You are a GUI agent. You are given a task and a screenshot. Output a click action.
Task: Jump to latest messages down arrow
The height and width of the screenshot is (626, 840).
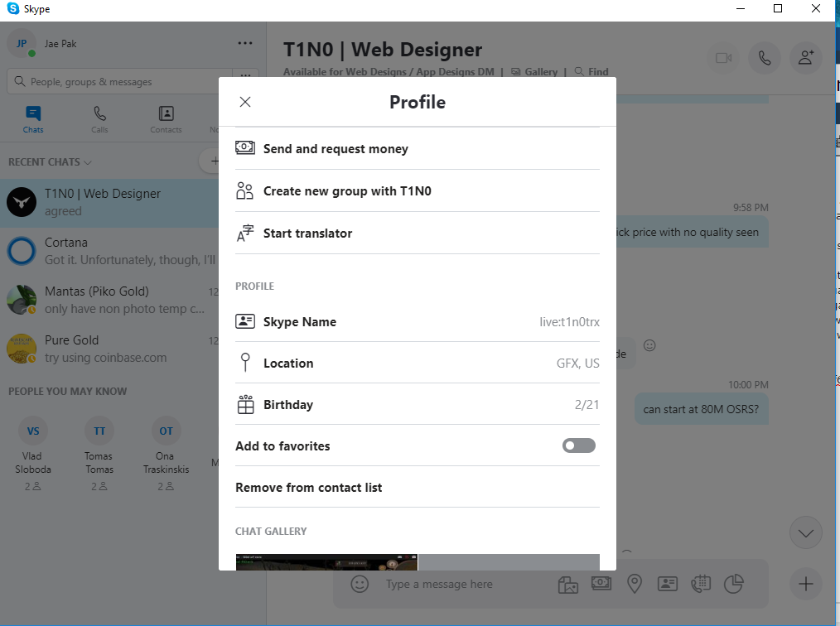806,532
